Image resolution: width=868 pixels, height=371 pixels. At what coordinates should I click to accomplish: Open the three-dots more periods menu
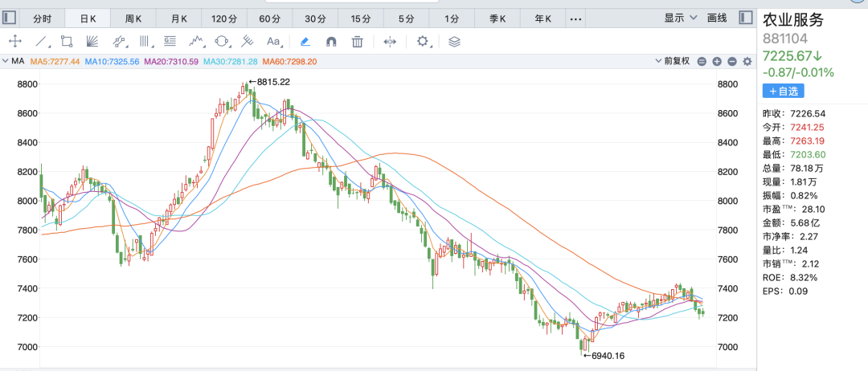(x=575, y=18)
